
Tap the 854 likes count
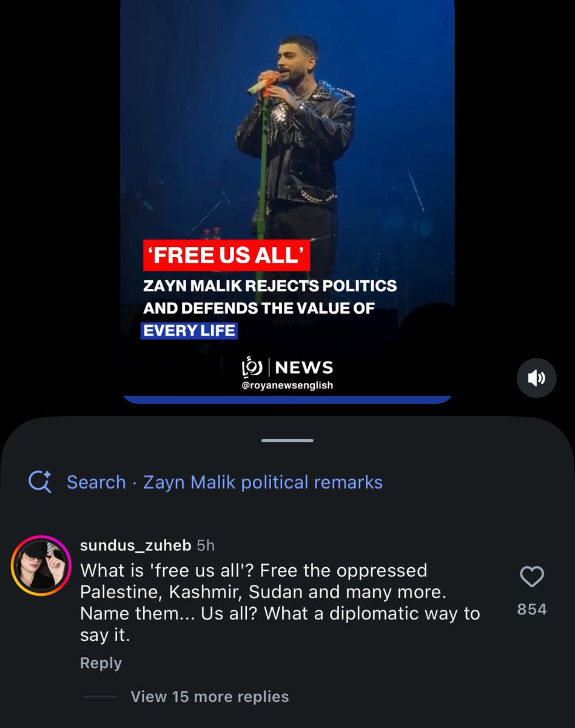(x=532, y=609)
